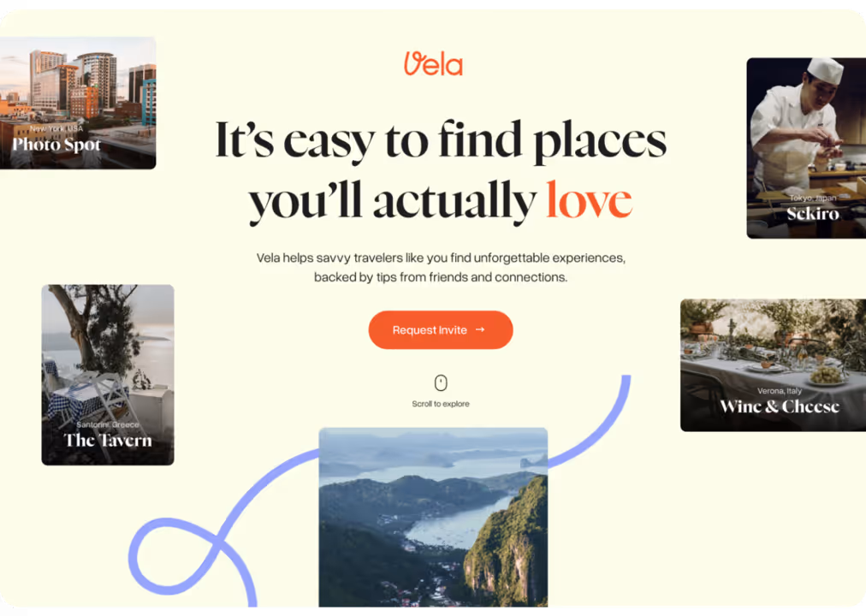This screenshot has height=616, width=866.
Task: Click the Vela logo
Action: pos(434,63)
